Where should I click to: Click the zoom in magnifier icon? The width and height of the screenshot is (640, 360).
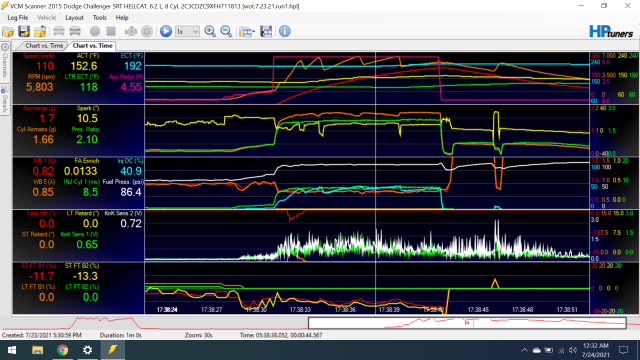tap(210, 31)
